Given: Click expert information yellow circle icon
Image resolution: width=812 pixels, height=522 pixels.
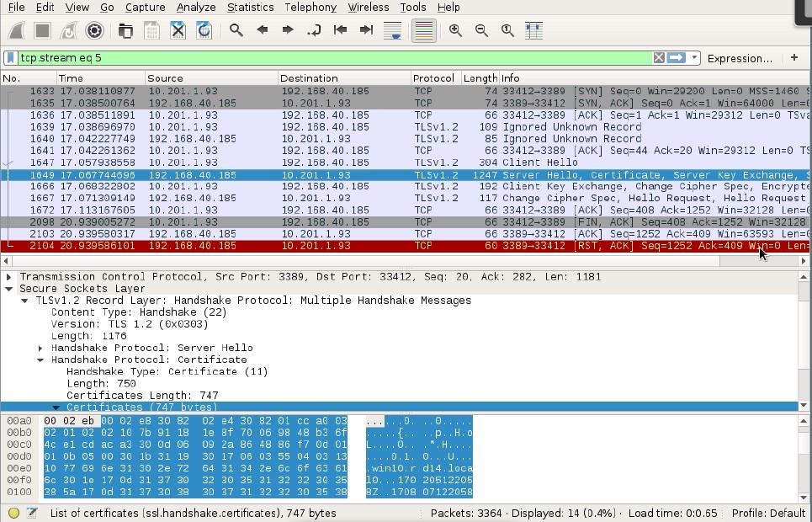Looking at the screenshot, I should tap(14, 514).
